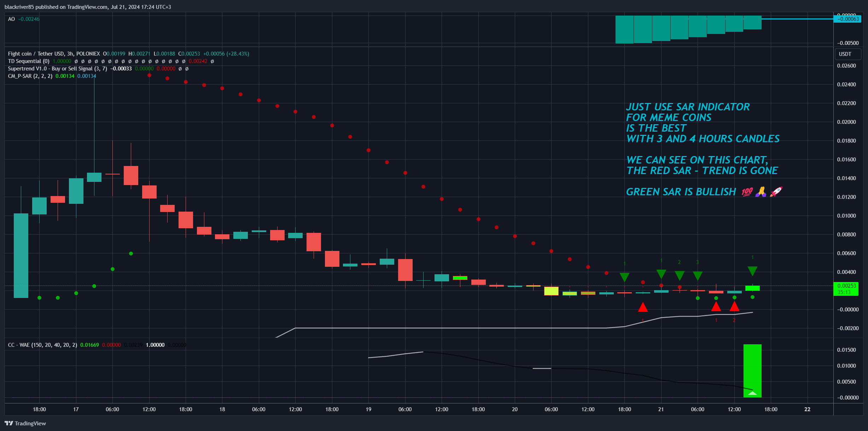
Task: Select the CM_P-SAR (2, 2, 2) indicator legend
Action: [30, 76]
